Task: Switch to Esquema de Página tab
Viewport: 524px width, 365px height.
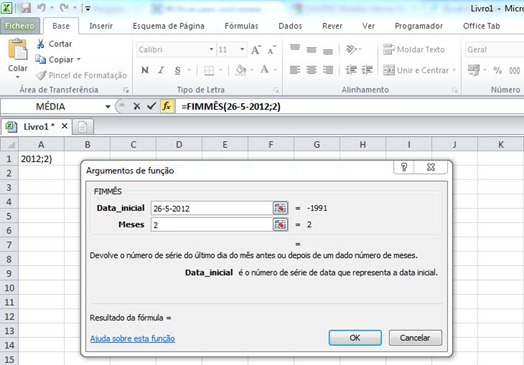Action: tap(168, 26)
